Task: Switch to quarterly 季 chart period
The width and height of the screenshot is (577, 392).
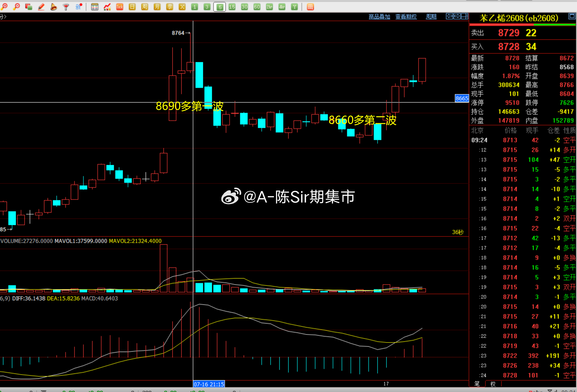Action: [170, 7]
